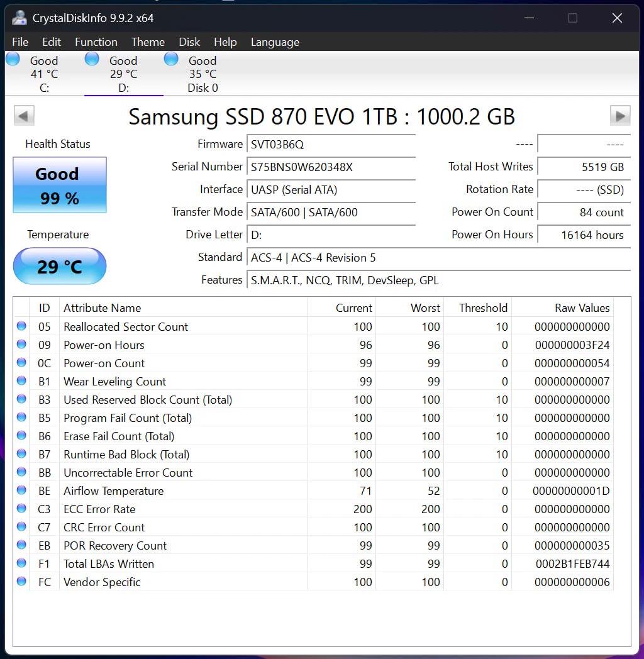
Task: Select the Total LBAs Written attribute name
Action: [x=109, y=563]
